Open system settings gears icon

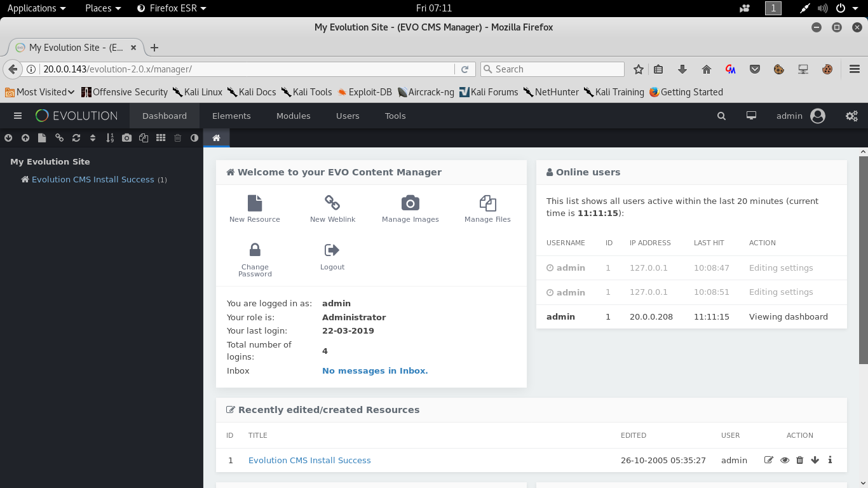click(851, 116)
